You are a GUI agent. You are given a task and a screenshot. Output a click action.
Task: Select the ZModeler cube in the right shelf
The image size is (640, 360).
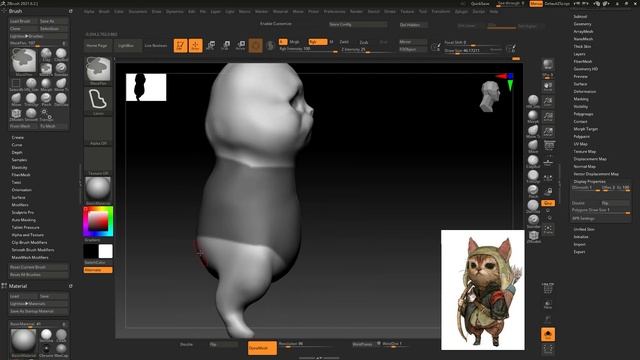coord(533,236)
